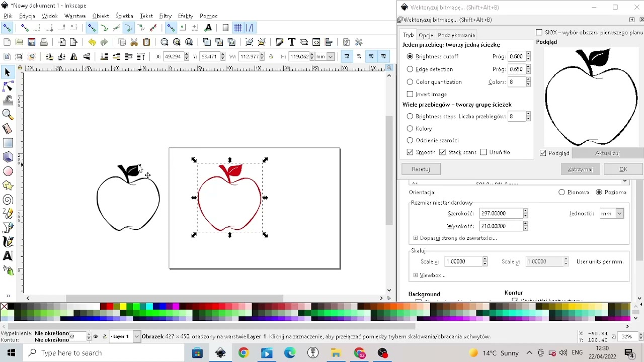Select the Spray tool
644x362 pixels.
click(8, 270)
